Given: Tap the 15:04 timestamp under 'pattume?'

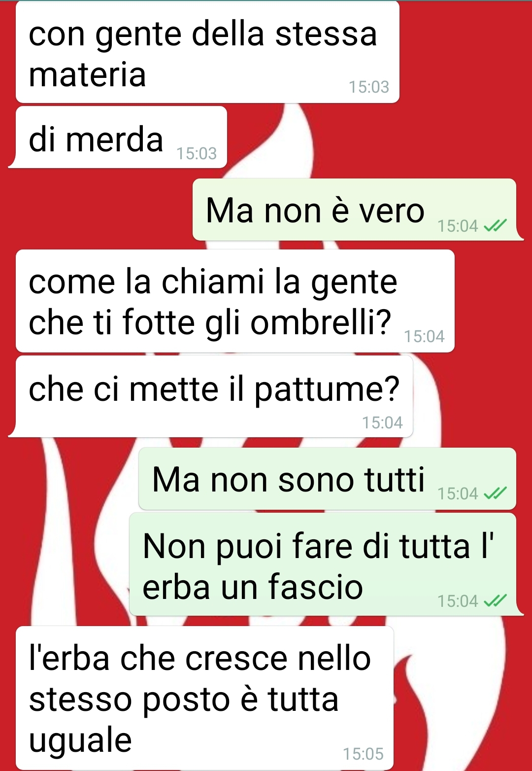Looking at the screenshot, I should click(x=382, y=422).
